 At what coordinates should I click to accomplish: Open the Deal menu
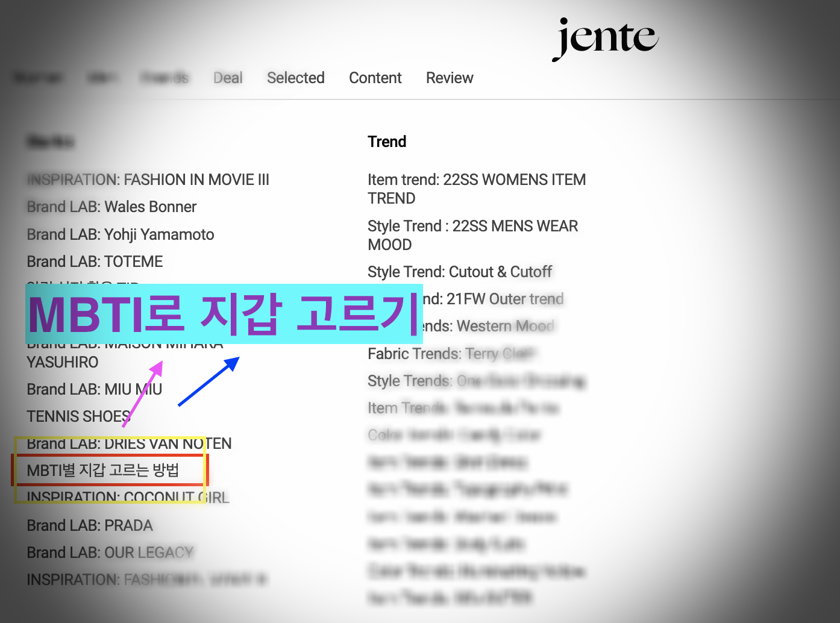228,78
